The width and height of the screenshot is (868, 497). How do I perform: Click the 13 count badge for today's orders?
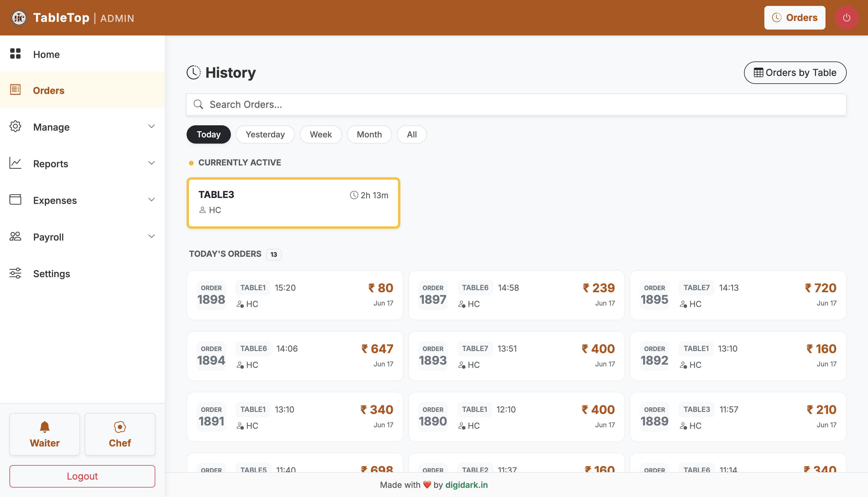click(x=273, y=254)
